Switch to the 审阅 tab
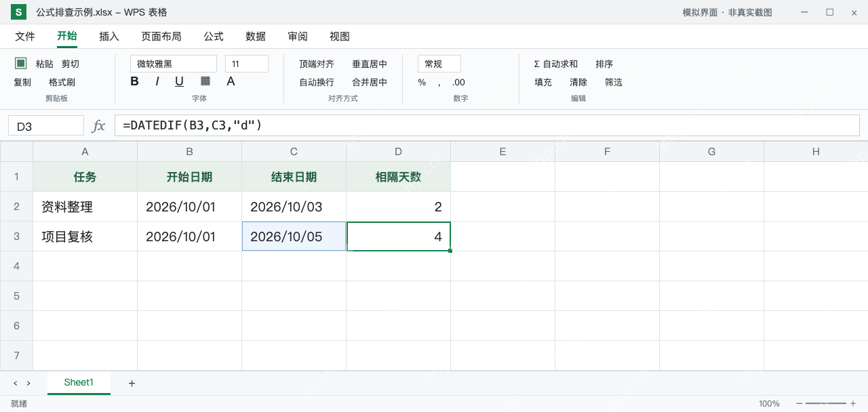 (298, 37)
